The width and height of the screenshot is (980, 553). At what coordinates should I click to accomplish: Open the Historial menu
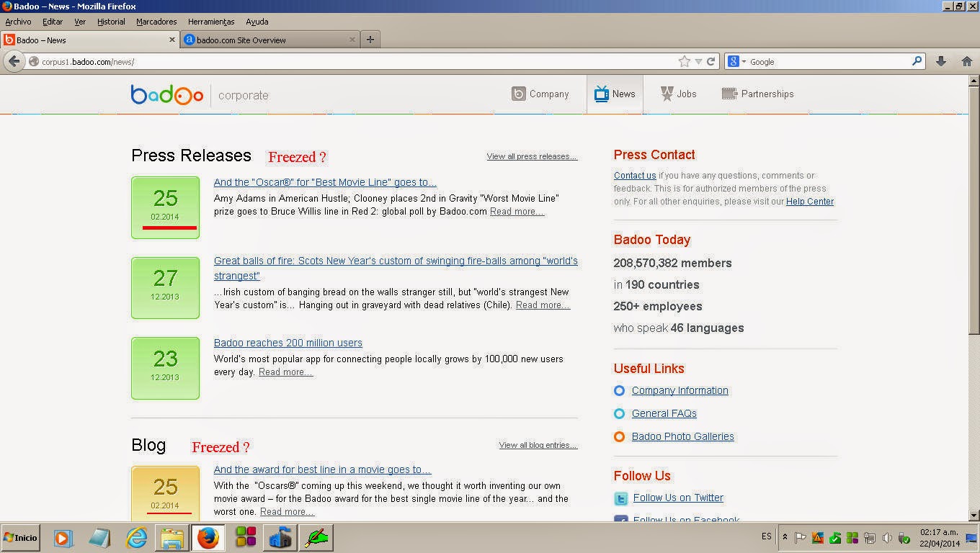point(111,22)
